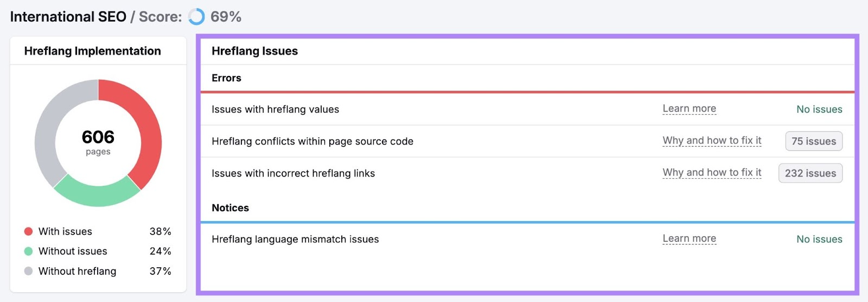The image size is (868, 302).
Task: Click Issues with hreflang values row
Action: click(x=275, y=109)
